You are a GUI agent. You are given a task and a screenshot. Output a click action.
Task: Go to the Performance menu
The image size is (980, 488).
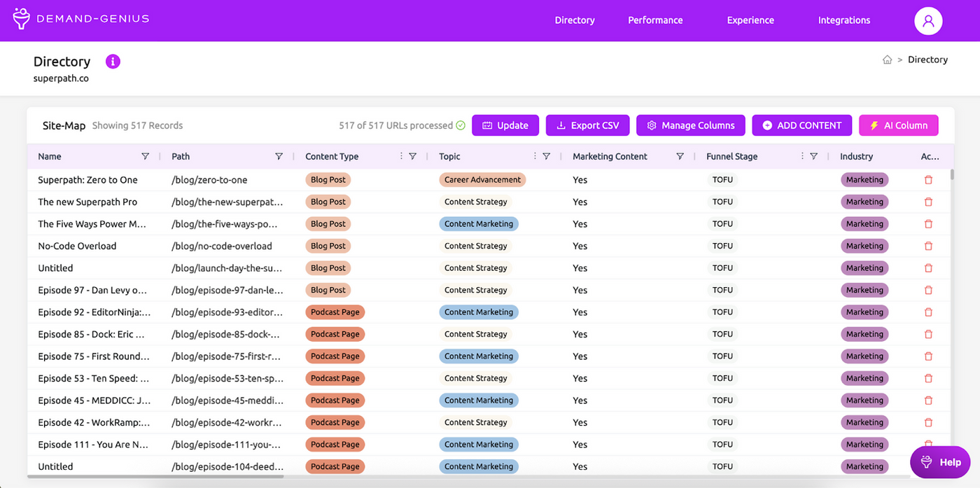[655, 20]
